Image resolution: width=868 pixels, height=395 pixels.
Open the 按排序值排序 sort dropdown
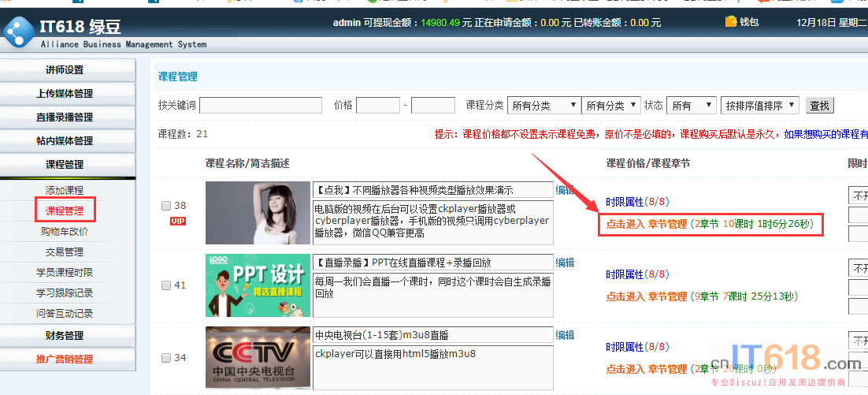pyautogui.click(x=760, y=105)
